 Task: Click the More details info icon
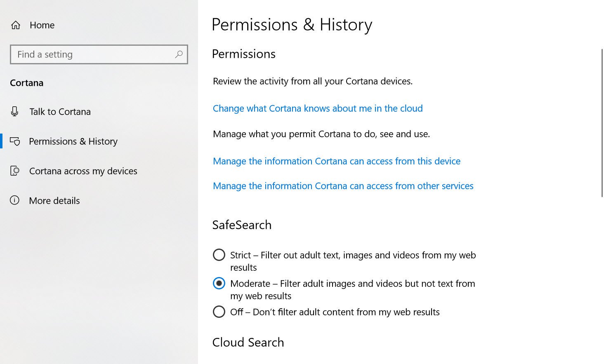click(x=15, y=200)
